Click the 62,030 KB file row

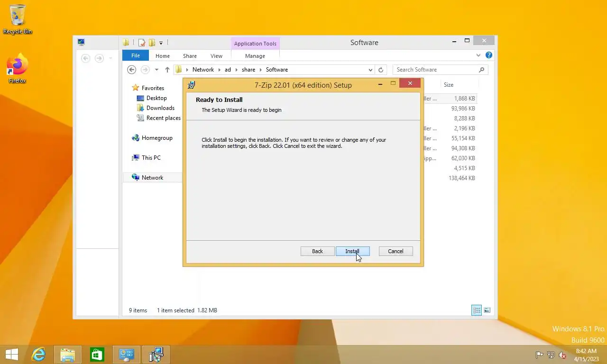click(x=450, y=158)
